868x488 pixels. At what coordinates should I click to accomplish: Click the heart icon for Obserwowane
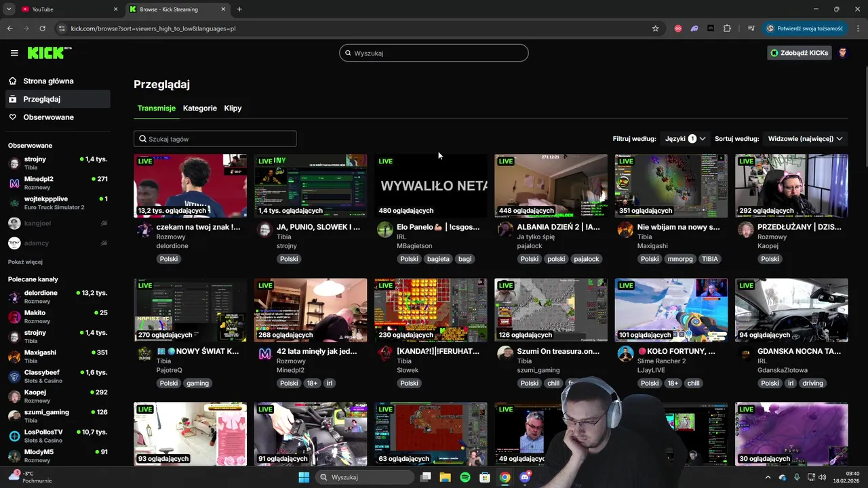[x=13, y=117]
